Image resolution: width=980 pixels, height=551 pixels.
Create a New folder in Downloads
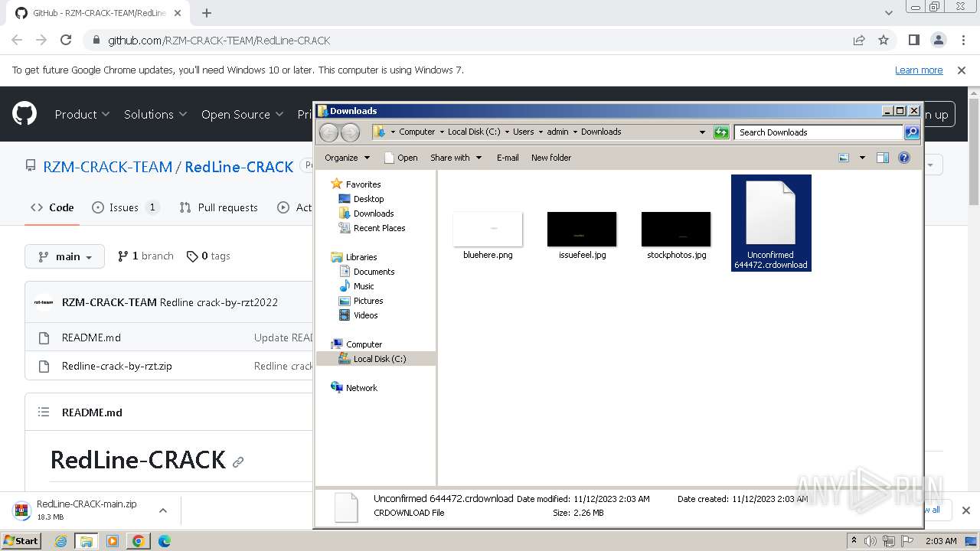tap(551, 158)
